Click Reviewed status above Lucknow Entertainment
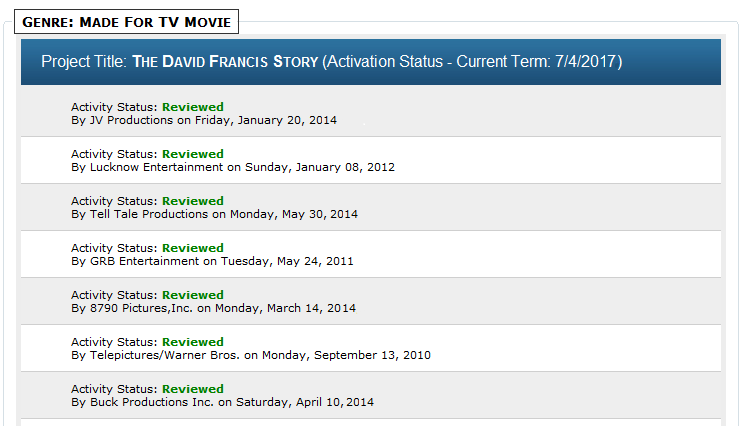The height and width of the screenshot is (426, 743). [193, 154]
